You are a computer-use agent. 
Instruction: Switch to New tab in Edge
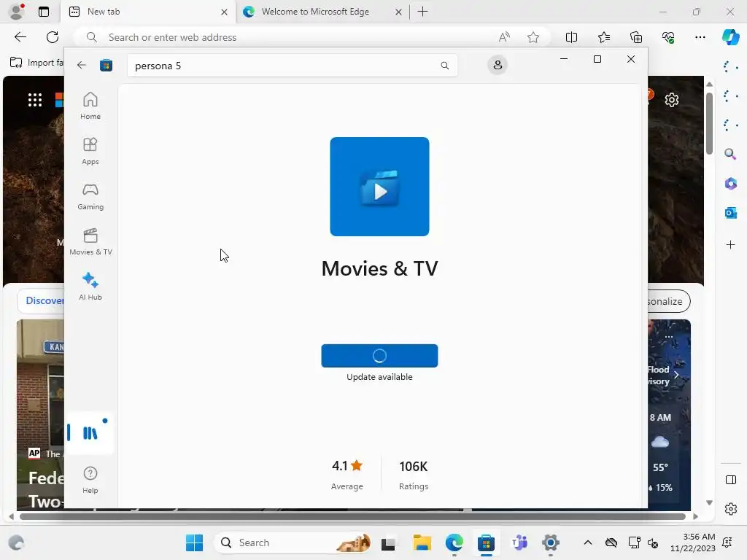[147, 12]
